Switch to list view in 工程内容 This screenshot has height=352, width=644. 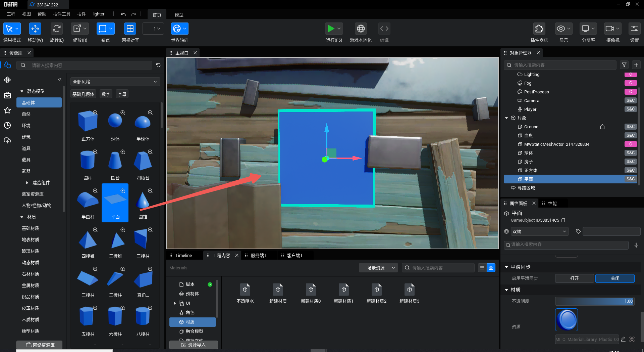(x=482, y=268)
